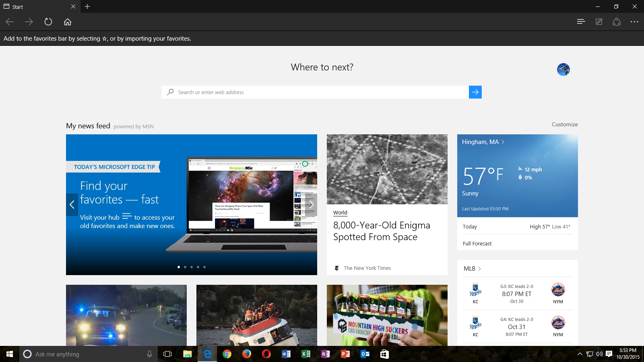Open Outlook from the taskbar
The height and width of the screenshot is (362, 644).
coord(365,354)
